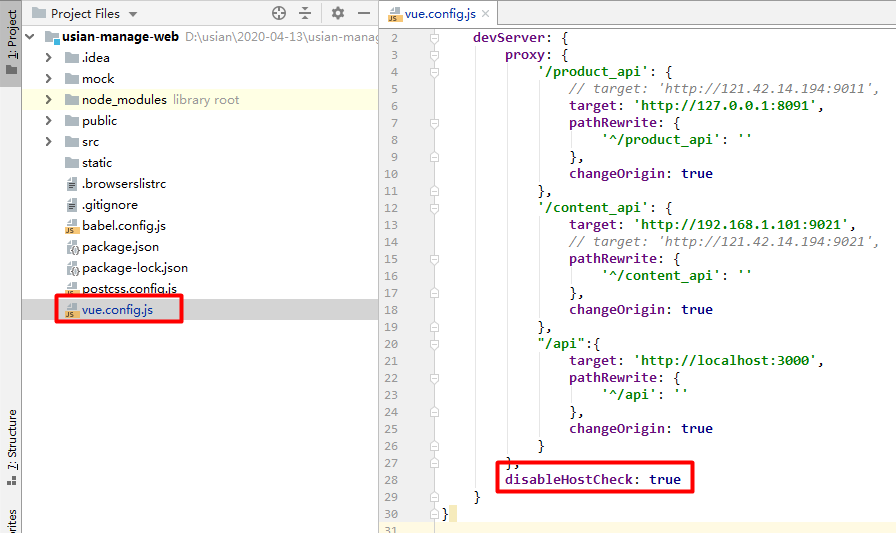Viewport: 896px width, 533px height.
Task: Close the vue.config.js editor tab
Action: (x=485, y=14)
